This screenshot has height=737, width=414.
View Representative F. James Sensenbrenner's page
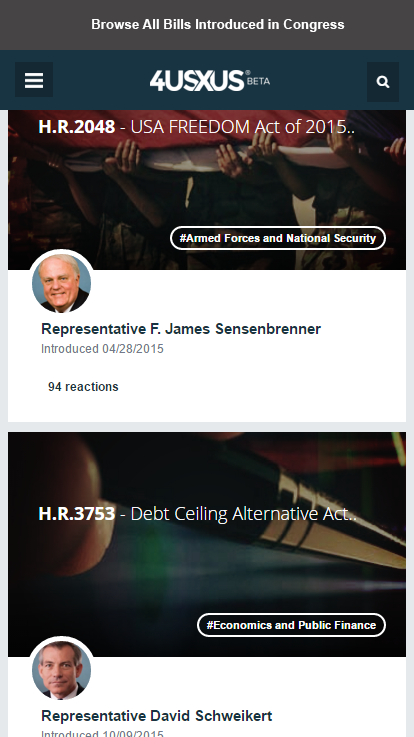pos(181,329)
